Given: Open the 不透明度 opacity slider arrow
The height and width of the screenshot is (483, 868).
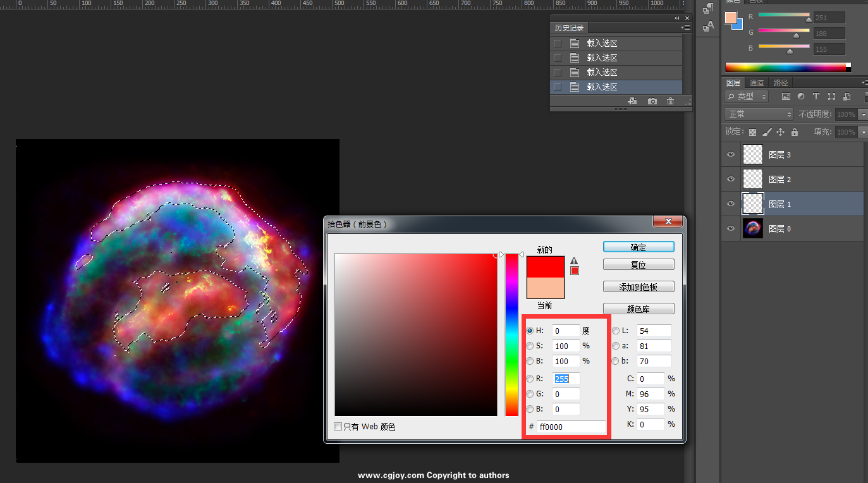Looking at the screenshot, I should point(863,114).
